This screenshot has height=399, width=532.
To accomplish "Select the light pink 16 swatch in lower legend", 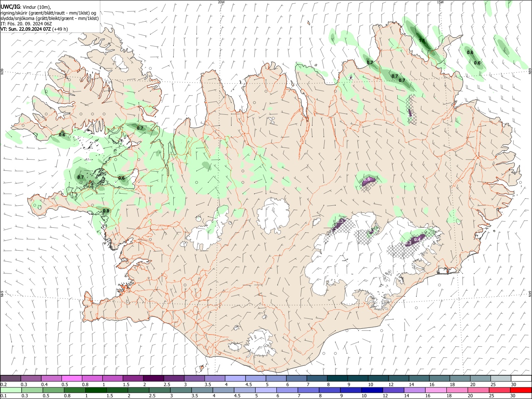I will [x=436, y=390].
